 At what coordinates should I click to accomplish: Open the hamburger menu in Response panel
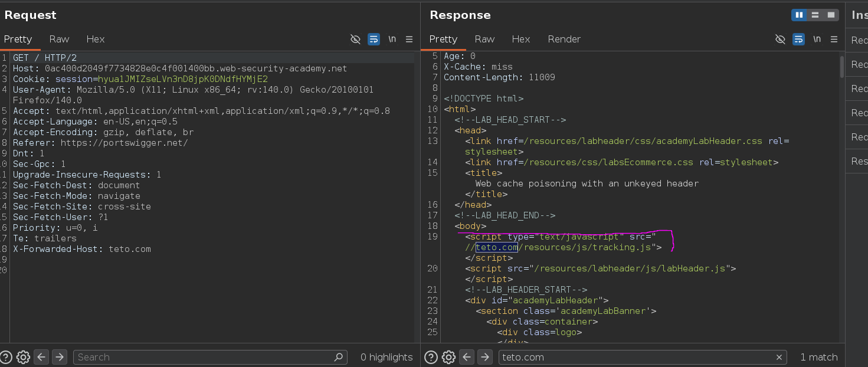point(834,39)
